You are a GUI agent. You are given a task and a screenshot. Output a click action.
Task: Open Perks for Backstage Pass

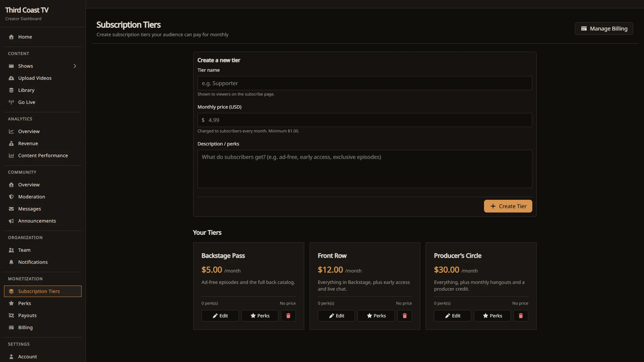(260, 316)
